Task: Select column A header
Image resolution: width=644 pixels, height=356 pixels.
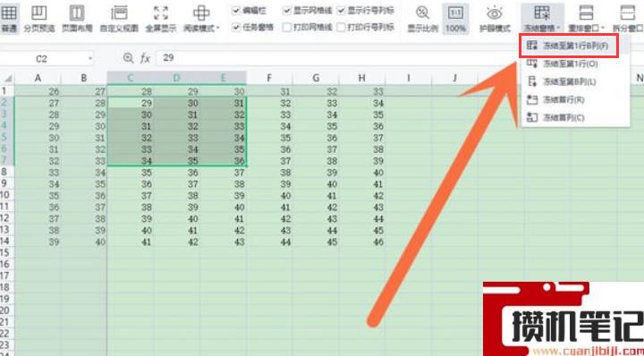Action: (38, 78)
